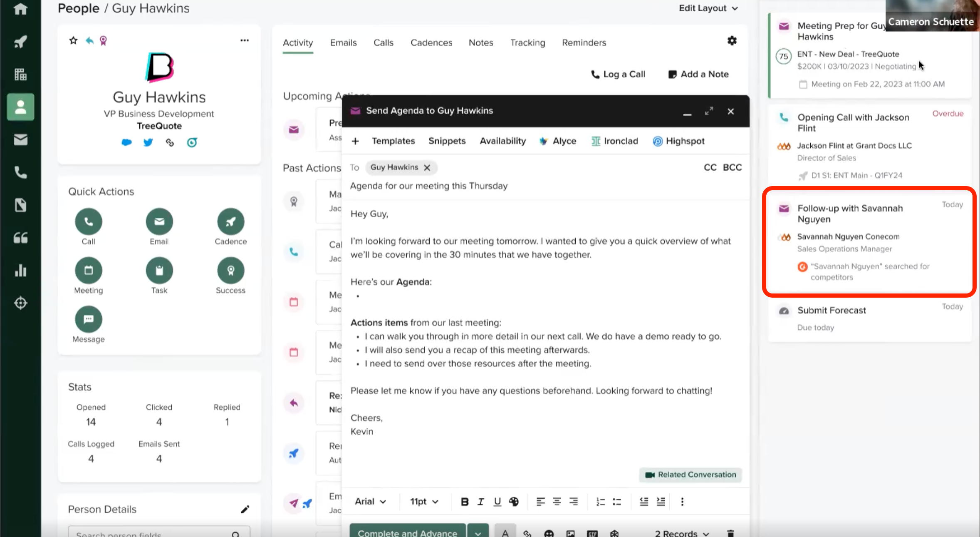The image size is (980, 537).
Task: Open the text color palette icon
Action: click(514, 502)
